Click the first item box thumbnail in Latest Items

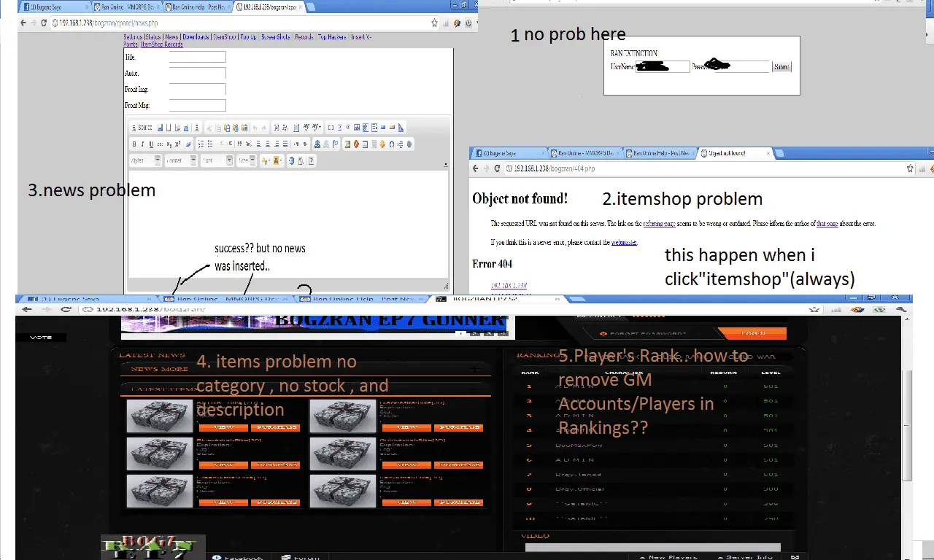tap(159, 416)
